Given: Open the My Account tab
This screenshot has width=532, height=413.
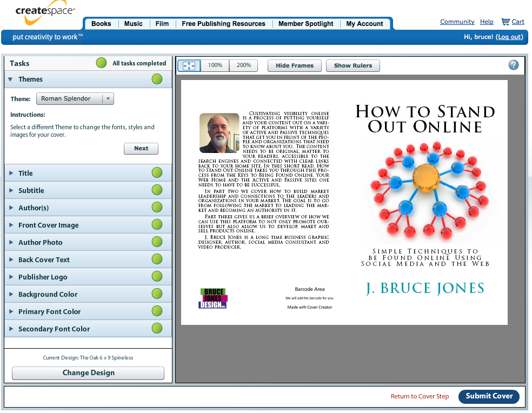Looking at the screenshot, I should click(364, 24).
